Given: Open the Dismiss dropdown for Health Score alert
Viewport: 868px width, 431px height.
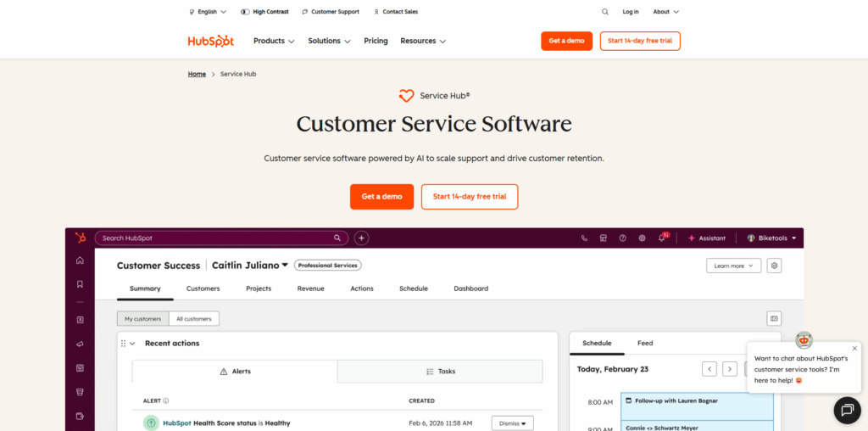Looking at the screenshot, I should [513, 423].
